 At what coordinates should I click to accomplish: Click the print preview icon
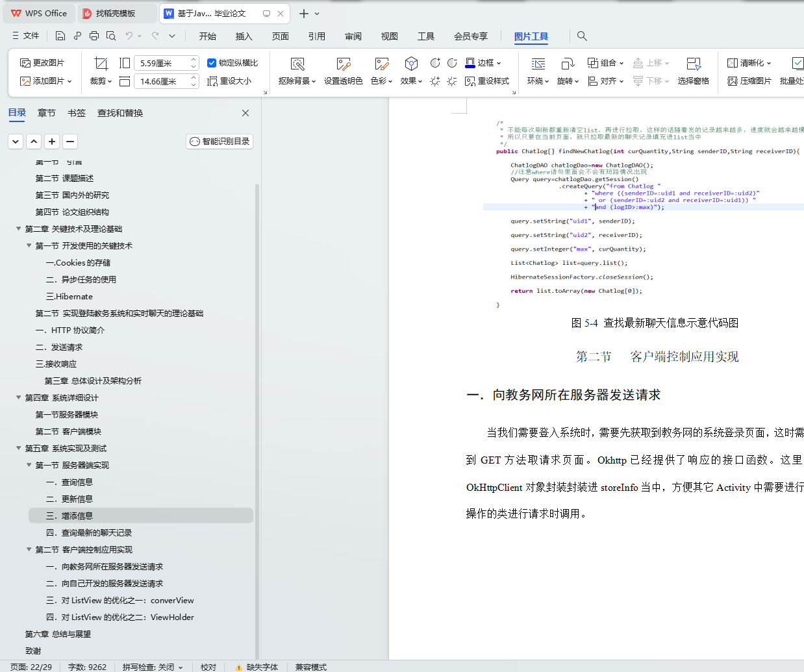click(x=111, y=36)
